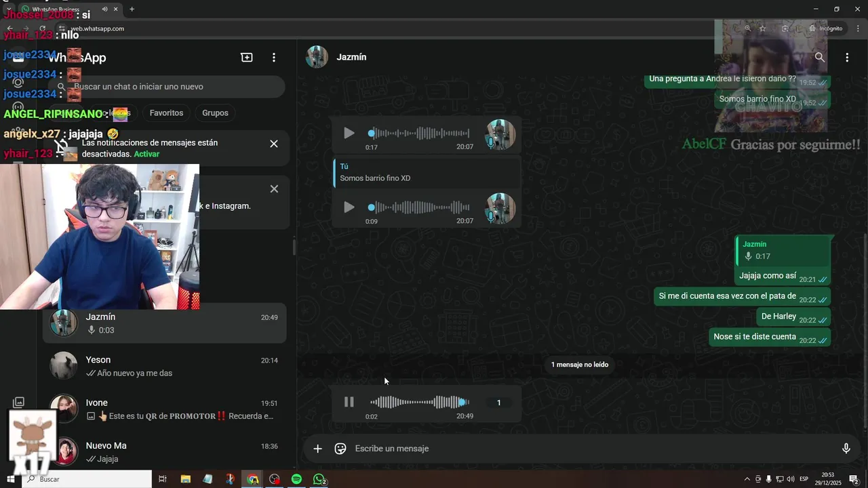Jump to quoted 'Somos barrio fino XD' reply

427,173
